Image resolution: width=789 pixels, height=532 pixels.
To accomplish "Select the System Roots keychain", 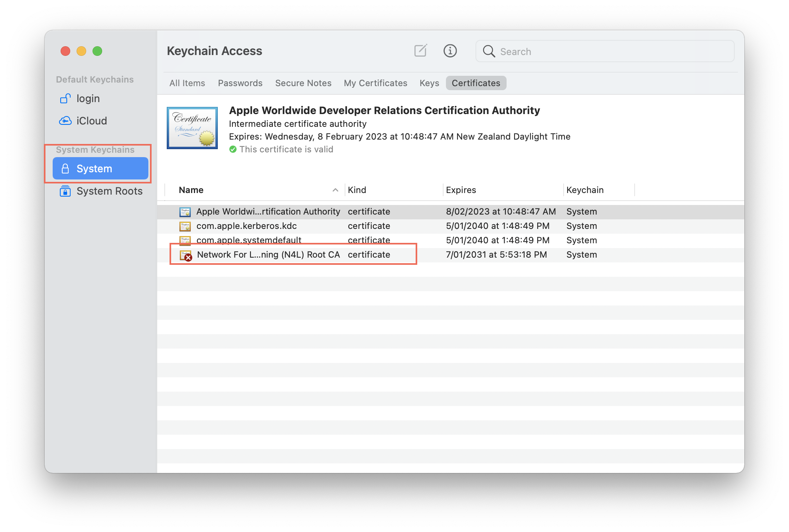I will click(x=101, y=191).
